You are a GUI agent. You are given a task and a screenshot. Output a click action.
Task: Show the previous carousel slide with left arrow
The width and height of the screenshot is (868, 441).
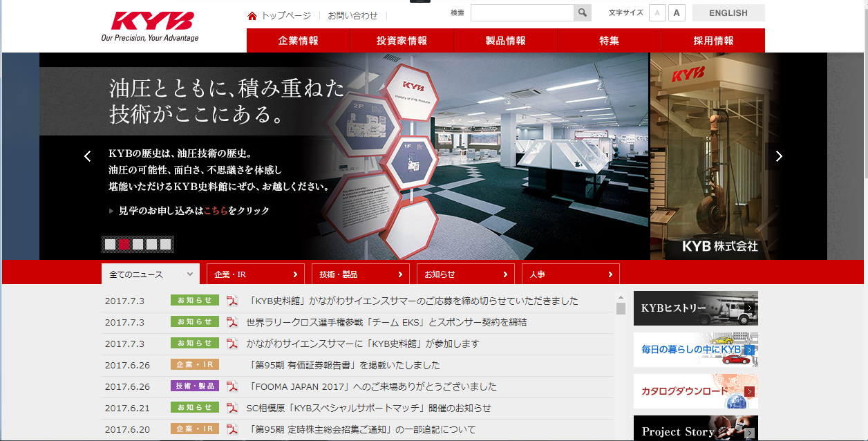pos(87,156)
